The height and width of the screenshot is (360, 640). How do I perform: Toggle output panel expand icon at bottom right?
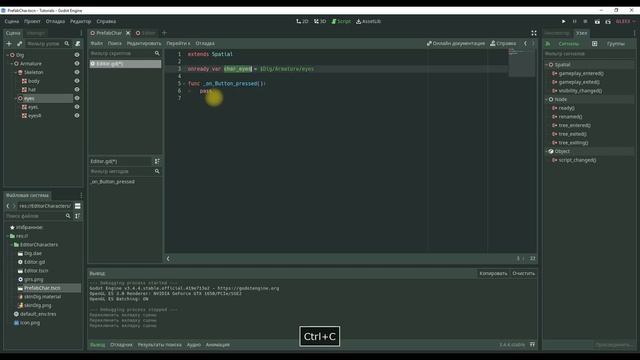click(x=532, y=344)
